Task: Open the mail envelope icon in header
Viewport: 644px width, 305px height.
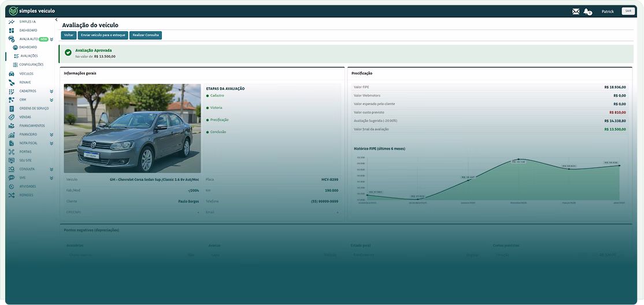Action: point(576,12)
